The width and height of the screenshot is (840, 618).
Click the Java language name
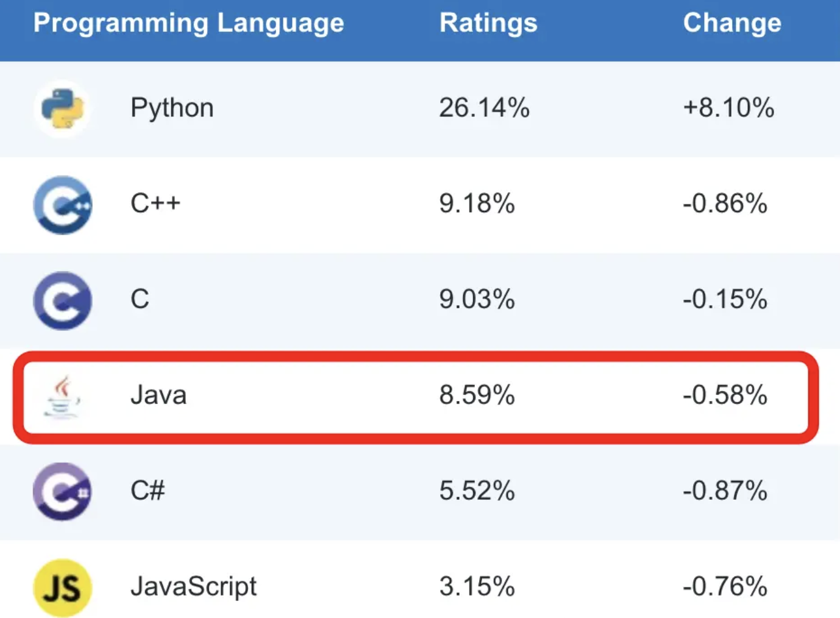coord(158,395)
